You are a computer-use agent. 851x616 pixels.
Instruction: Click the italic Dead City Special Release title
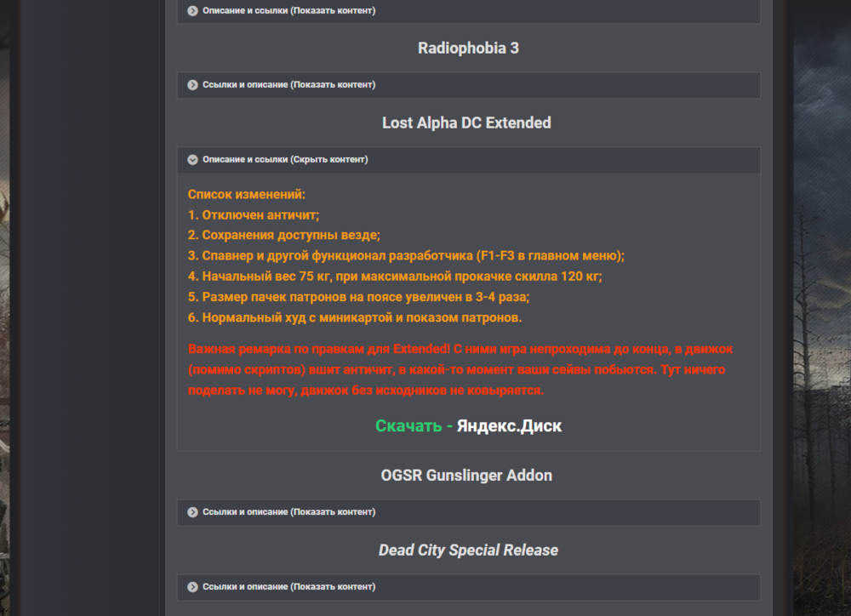(466, 550)
